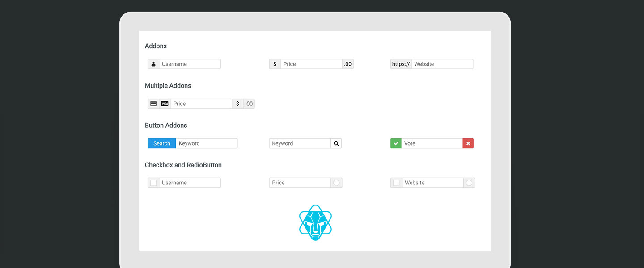Focus the Username field with checkbox
Screen dimensions: 644x268
pyautogui.click(x=190, y=183)
